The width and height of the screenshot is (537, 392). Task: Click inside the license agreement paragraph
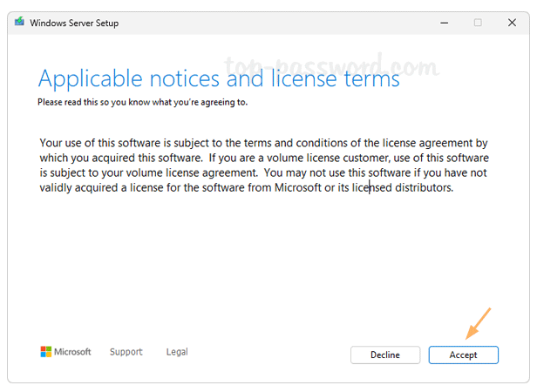[x=264, y=165]
